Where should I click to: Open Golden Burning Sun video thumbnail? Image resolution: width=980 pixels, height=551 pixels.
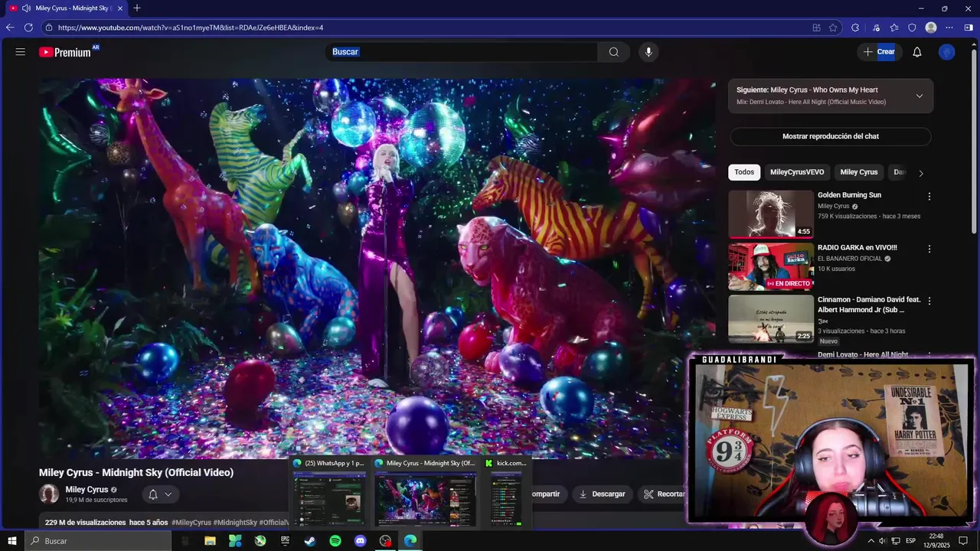point(771,214)
